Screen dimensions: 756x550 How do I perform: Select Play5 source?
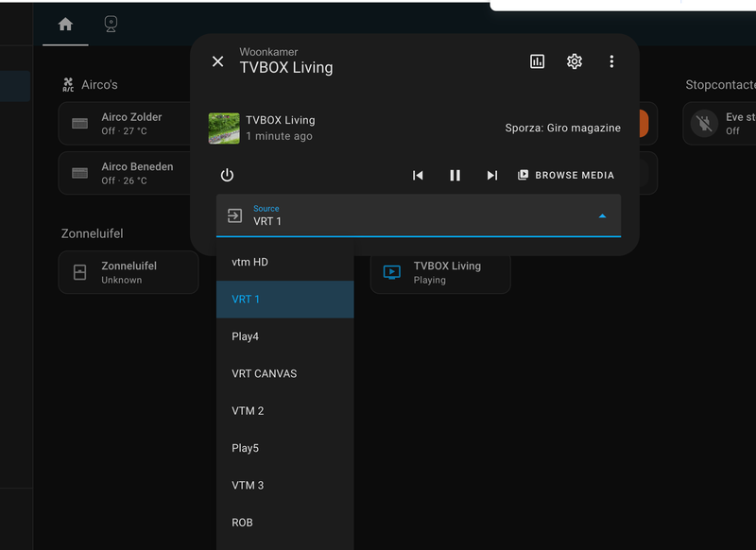(x=285, y=448)
